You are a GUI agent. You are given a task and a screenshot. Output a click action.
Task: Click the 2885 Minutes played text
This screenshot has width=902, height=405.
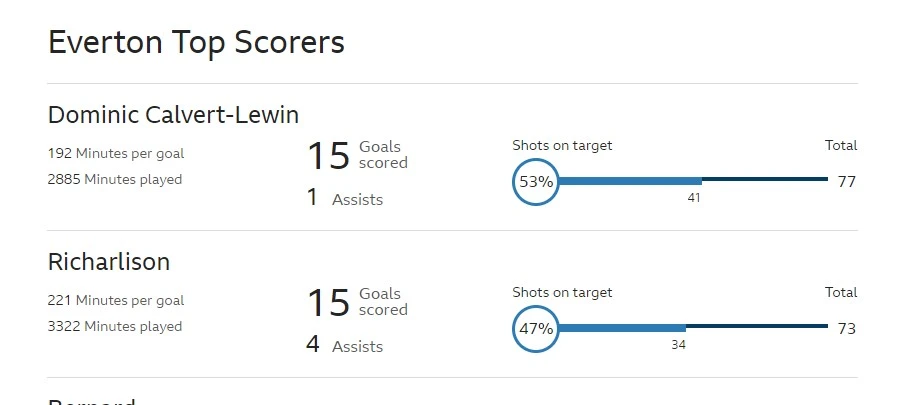pos(115,180)
